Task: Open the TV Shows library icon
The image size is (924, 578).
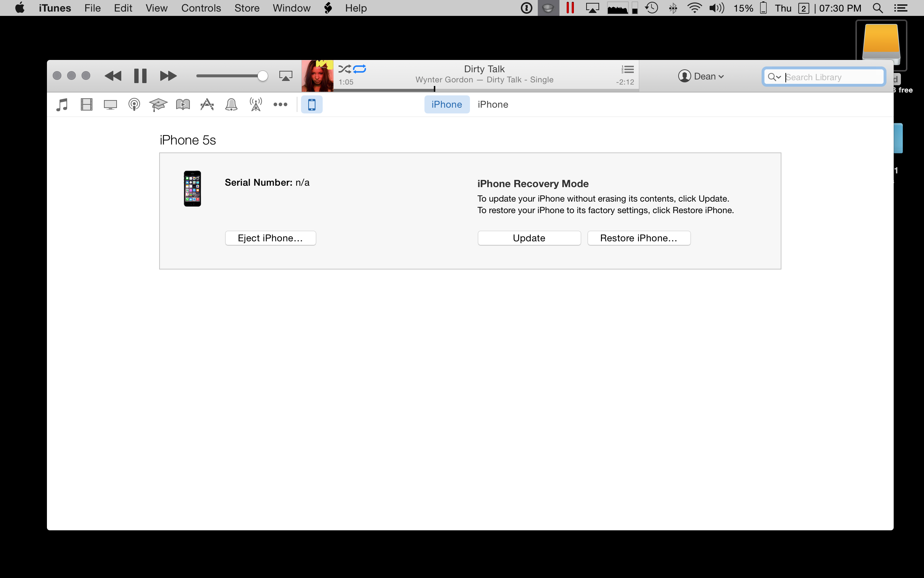Action: 110,104
